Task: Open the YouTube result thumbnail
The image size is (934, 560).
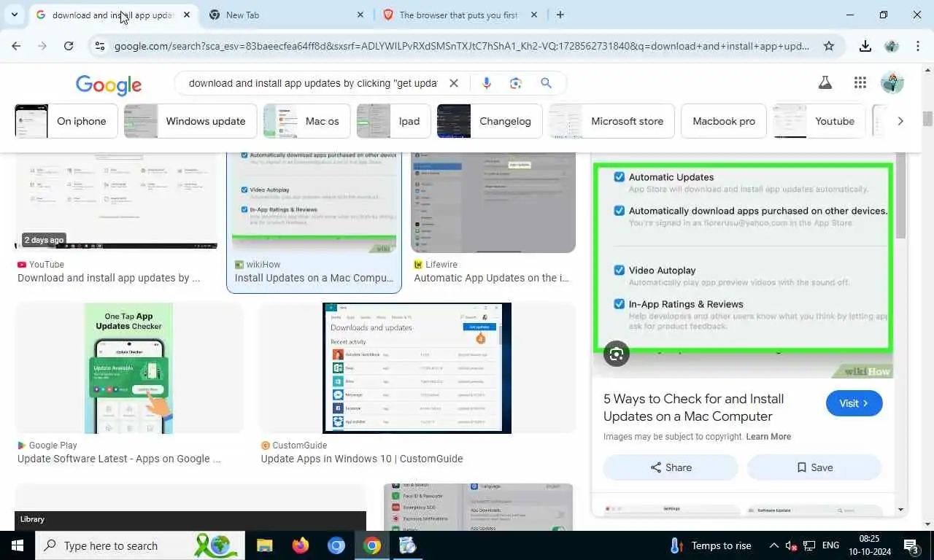Action: [x=117, y=201]
